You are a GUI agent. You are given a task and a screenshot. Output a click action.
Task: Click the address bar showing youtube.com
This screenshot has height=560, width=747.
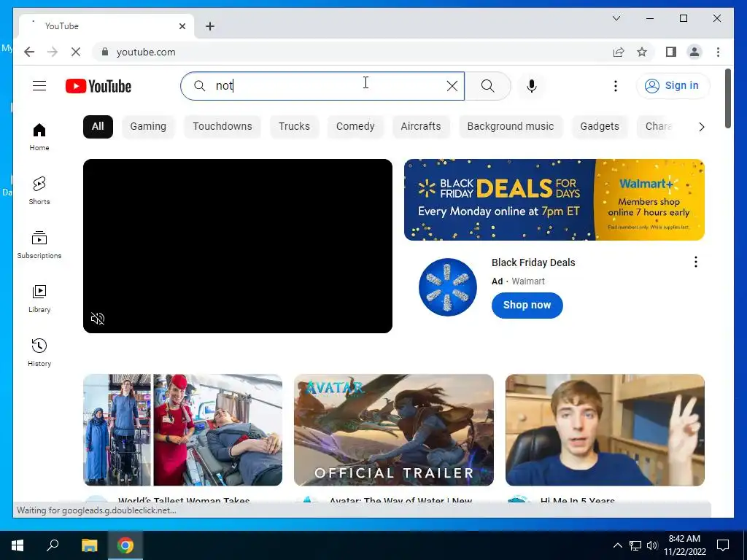point(146,52)
